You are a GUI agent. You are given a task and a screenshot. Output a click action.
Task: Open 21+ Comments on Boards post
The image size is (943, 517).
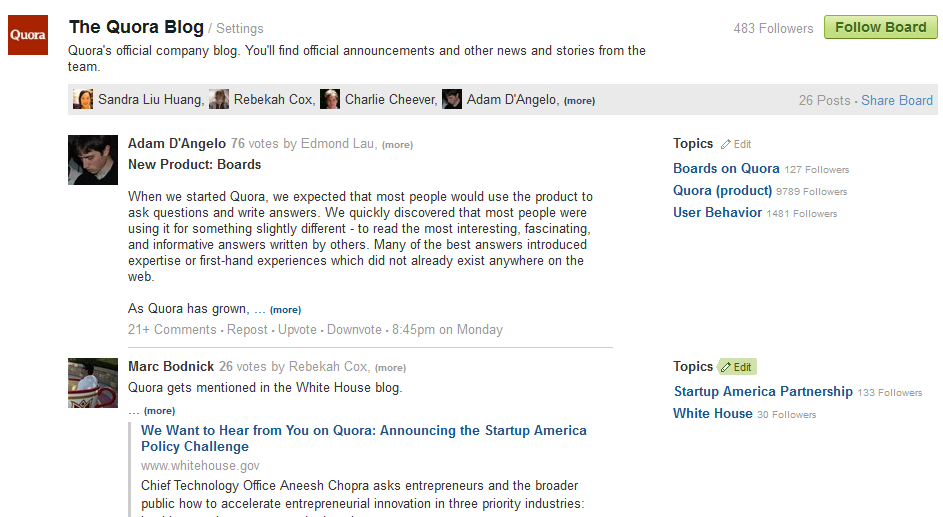coord(172,329)
